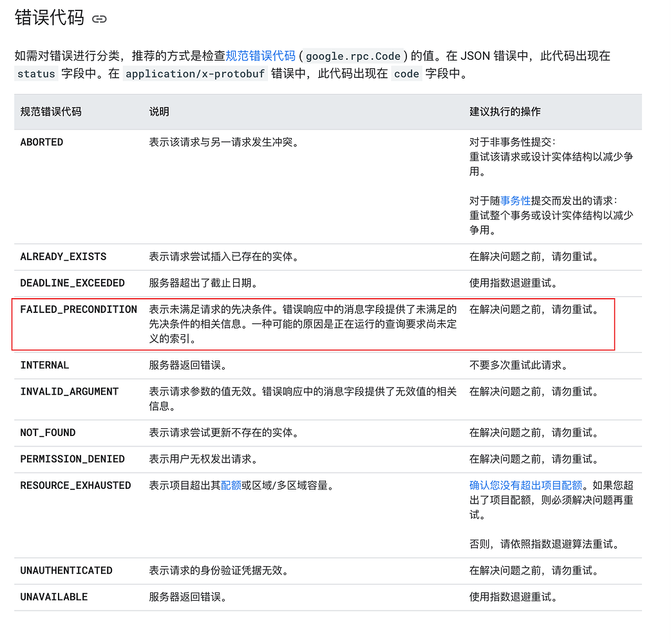Viewport: 671px width, 644px height.
Task: Click ALREADY_EXISTS action 在解决问题之前，请勿重试
Action: (x=534, y=257)
